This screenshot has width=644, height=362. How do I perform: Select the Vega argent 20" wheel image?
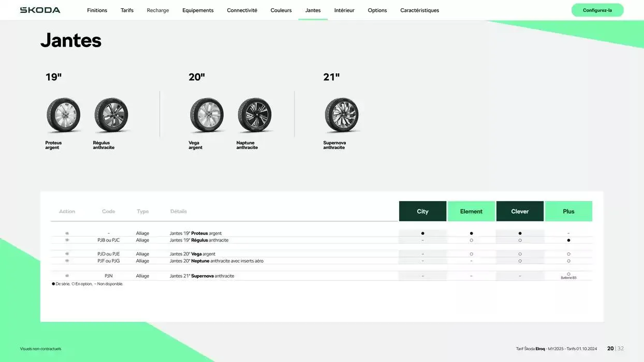pyautogui.click(x=207, y=115)
